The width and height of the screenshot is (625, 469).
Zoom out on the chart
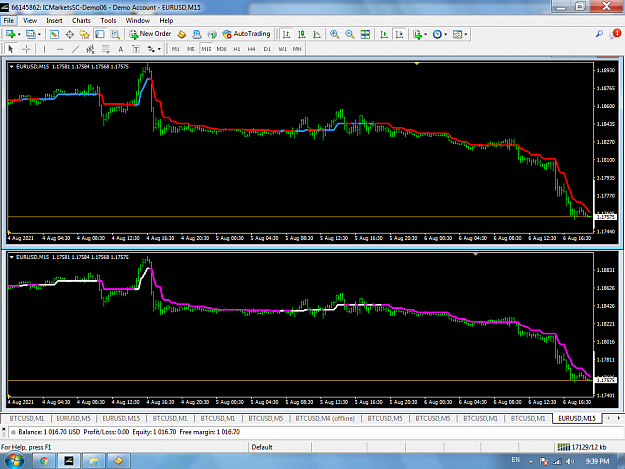tap(350, 34)
